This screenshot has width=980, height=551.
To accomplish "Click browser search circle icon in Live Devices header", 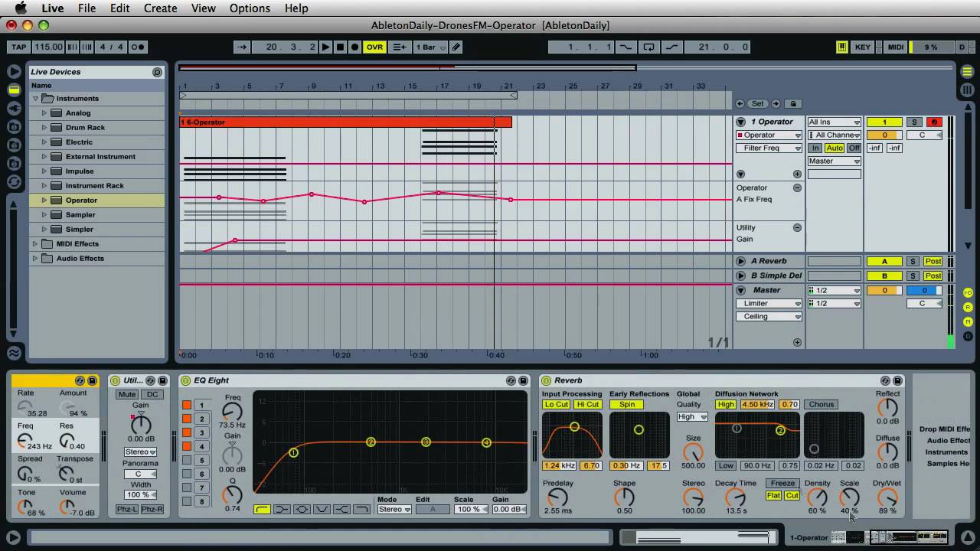I will (x=157, y=72).
